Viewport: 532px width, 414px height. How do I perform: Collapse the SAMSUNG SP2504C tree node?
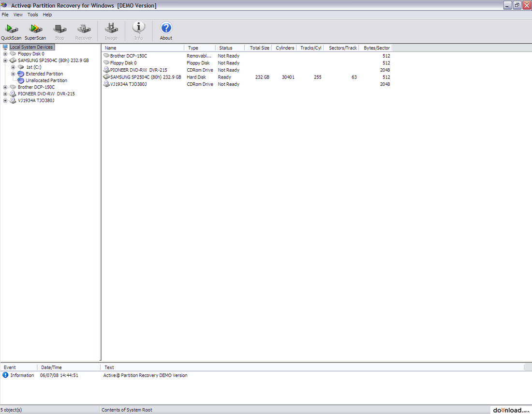(5, 61)
